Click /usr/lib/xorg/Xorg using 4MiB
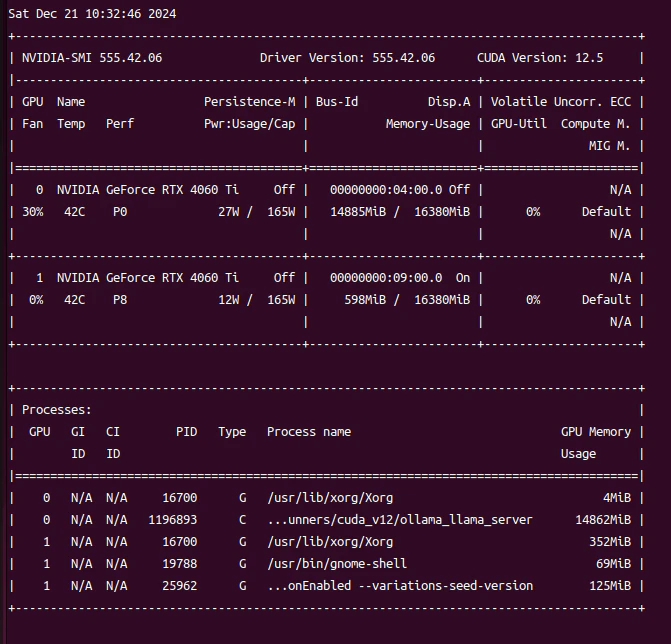Image resolution: width=671 pixels, height=644 pixels. 330,498
